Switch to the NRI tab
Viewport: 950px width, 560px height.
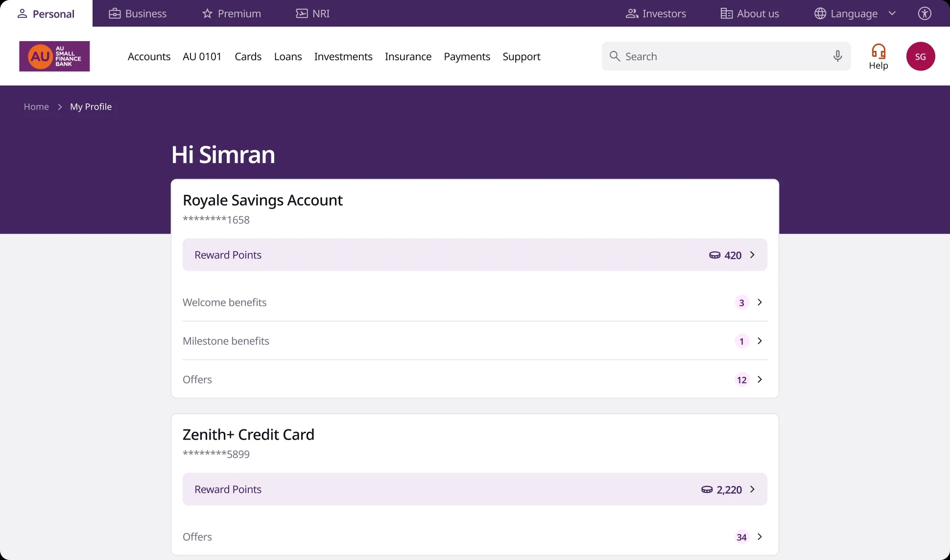[313, 13]
